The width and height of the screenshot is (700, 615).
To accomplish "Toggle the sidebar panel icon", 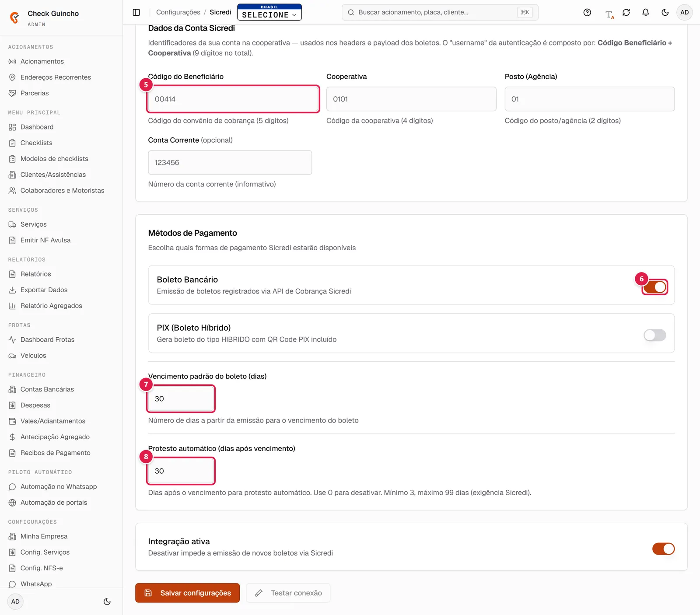I will click(x=136, y=12).
